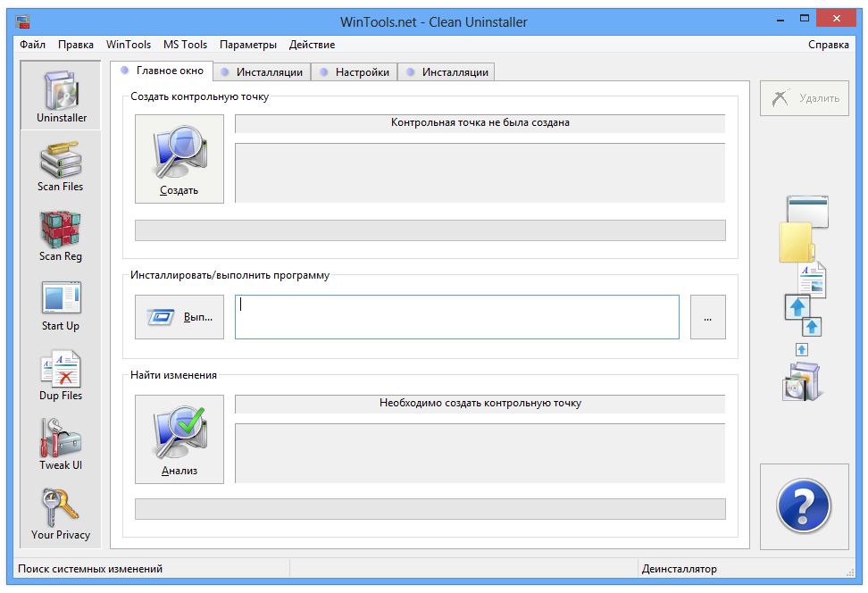Screen dimensions: 868x593
Task: Click the checkpoint details box below status
Action: point(480,172)
